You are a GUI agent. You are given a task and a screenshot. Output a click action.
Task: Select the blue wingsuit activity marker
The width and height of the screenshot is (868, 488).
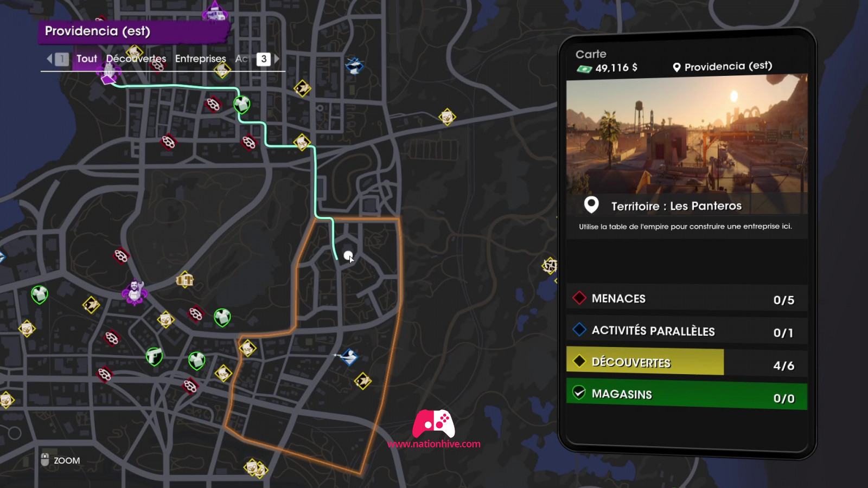[348, 357]
